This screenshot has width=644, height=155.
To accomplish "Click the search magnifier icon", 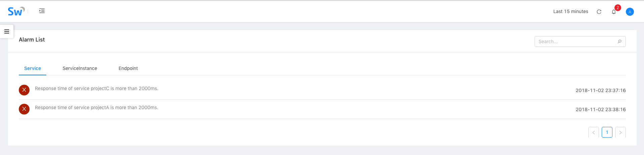I will click(619, 42).
